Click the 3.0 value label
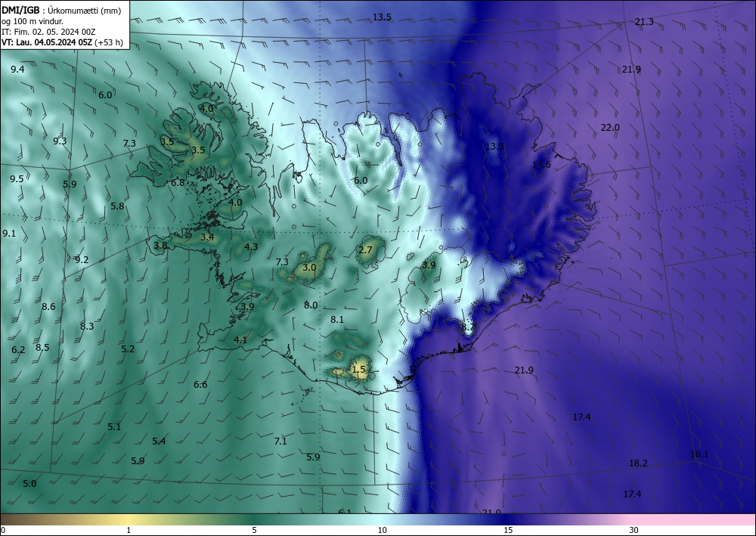756x536 pixels. pos(309,268)
